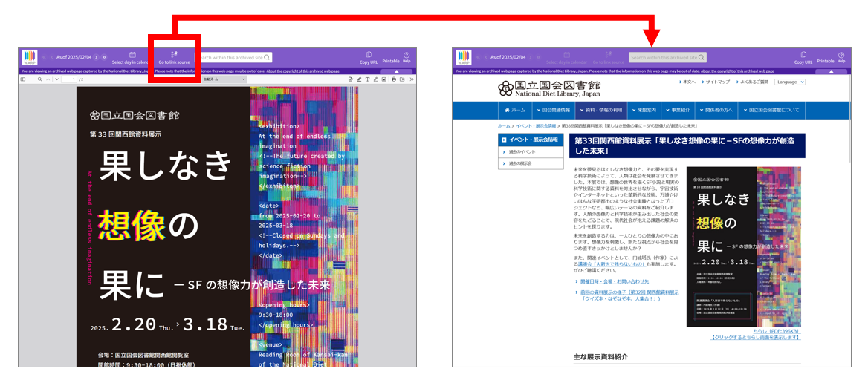Click the As of 2025/02/04 date in left window
The width and height of the screenshot is (868, 383).
[74, 57]
